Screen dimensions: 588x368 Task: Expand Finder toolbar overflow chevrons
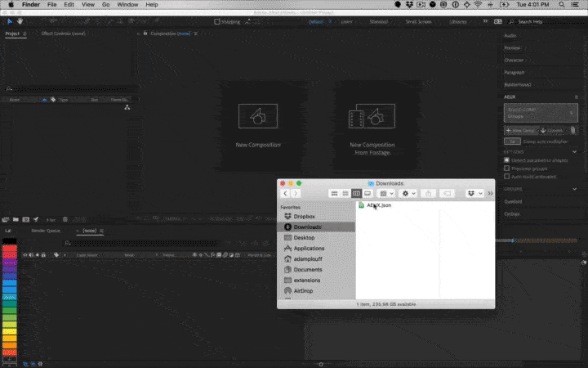coord(490,193)
